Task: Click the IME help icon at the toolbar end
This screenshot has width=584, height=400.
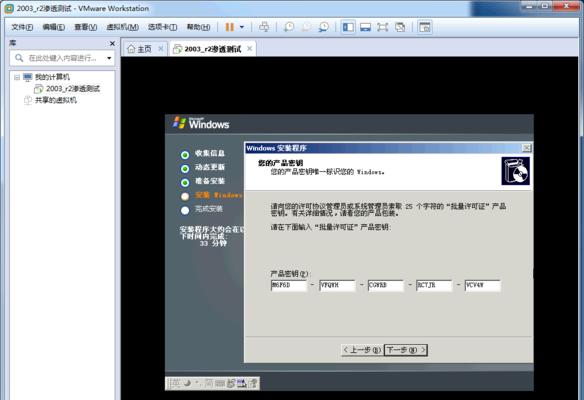Action: click(x=253, y=383)
